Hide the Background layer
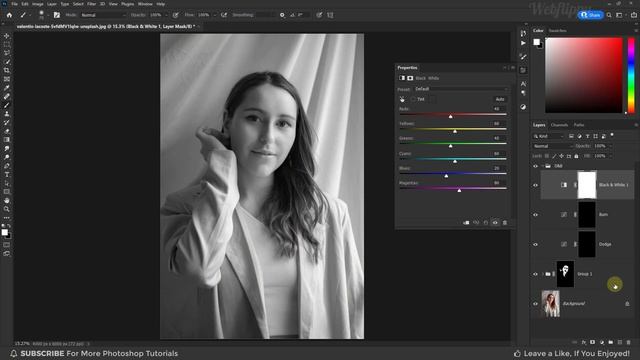Viewport: 640px width, 360px height. (536, 304)
